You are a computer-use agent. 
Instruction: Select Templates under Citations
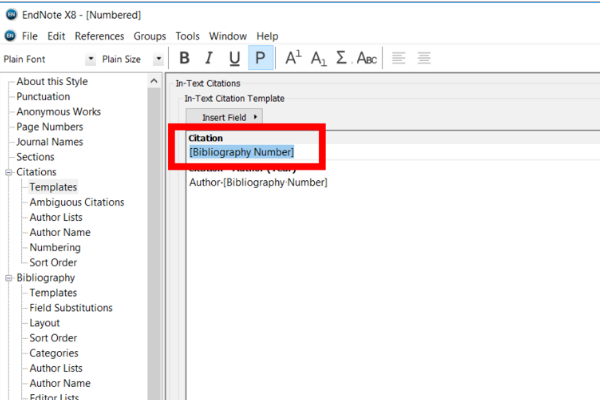pyautogui.click(x=53, y=187)
